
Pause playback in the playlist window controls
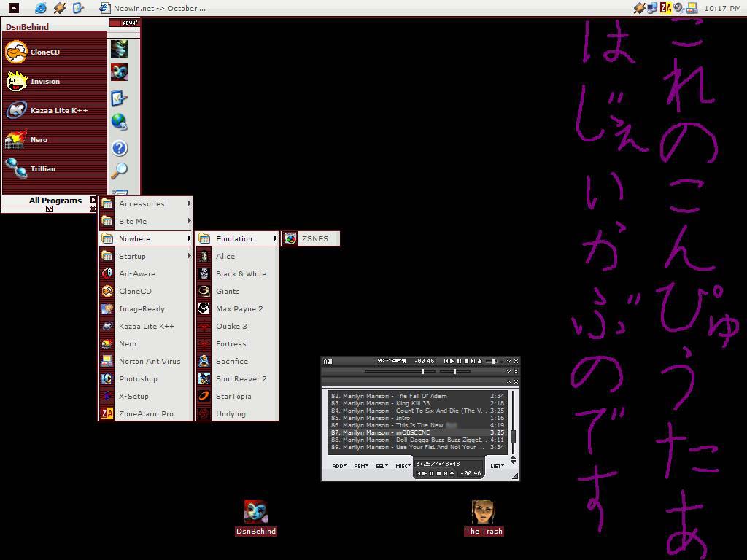[431, 474]
